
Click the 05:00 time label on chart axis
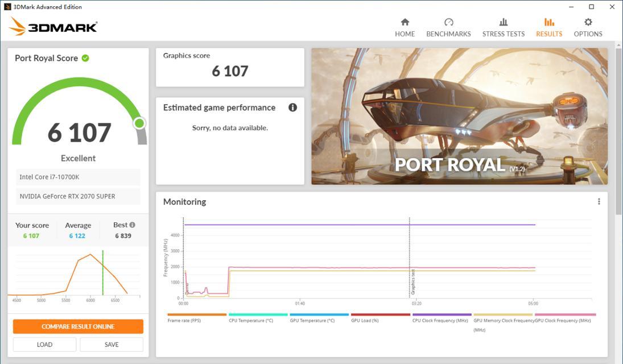click(x=533, y=303)
